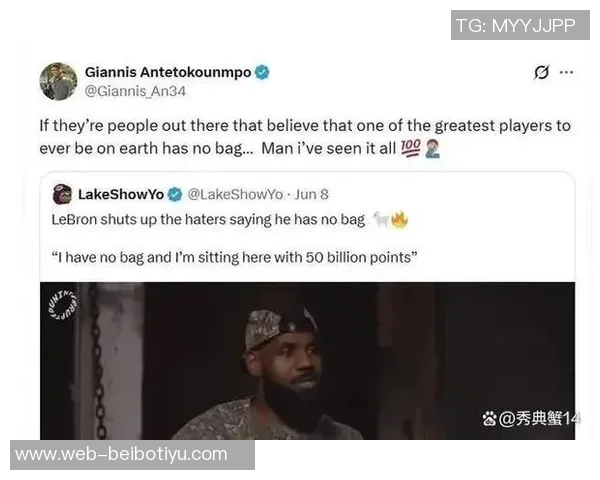Viewport: 600px width, 480px height.
Task: Click the @Giannis_An34 handle
Action: [x=135, y=91]
